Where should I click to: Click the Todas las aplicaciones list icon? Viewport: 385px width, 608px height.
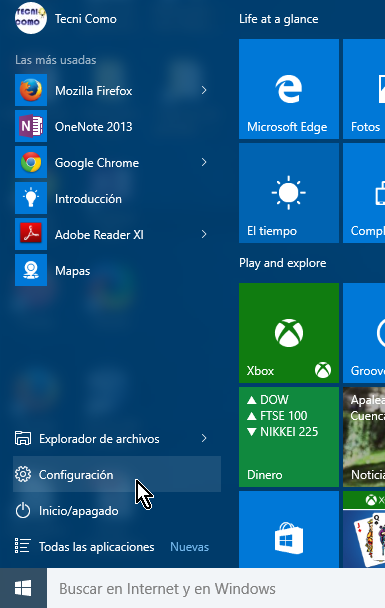pos(22,546)
